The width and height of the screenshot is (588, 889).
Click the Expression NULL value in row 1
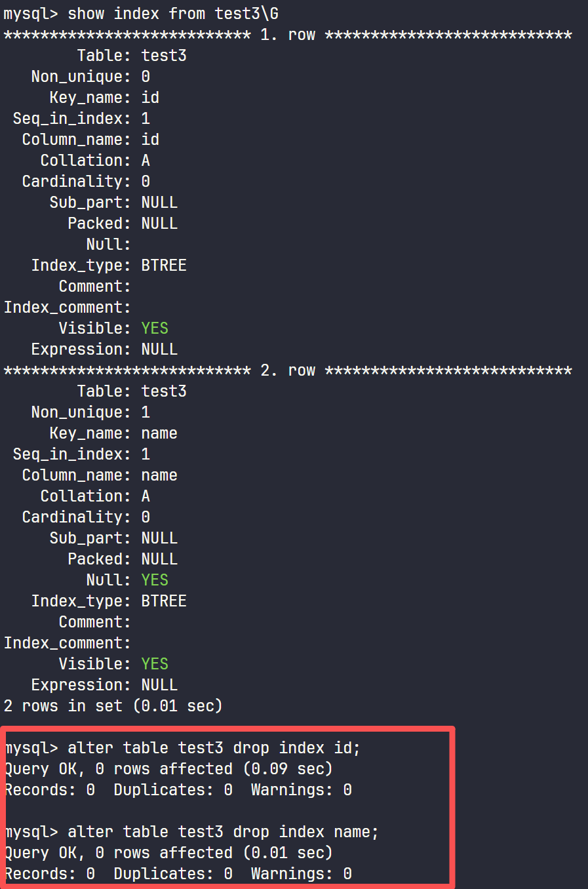[x=159, y=349]
